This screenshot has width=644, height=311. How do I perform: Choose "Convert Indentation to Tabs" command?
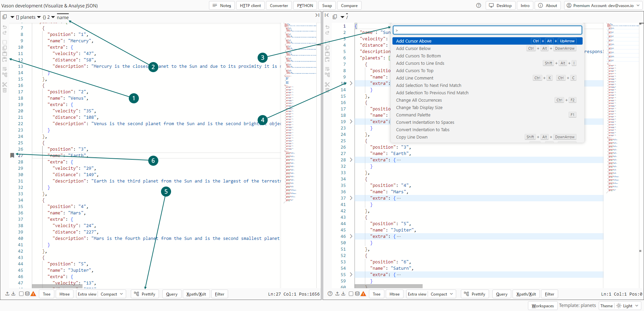coord(423,130)
